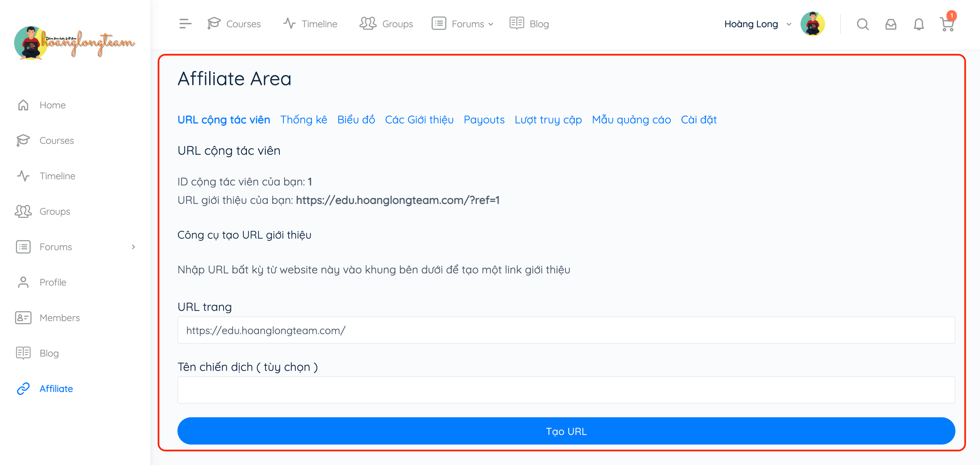
Task: Open the search magnifier icon
Action: [x=862, y=24]
